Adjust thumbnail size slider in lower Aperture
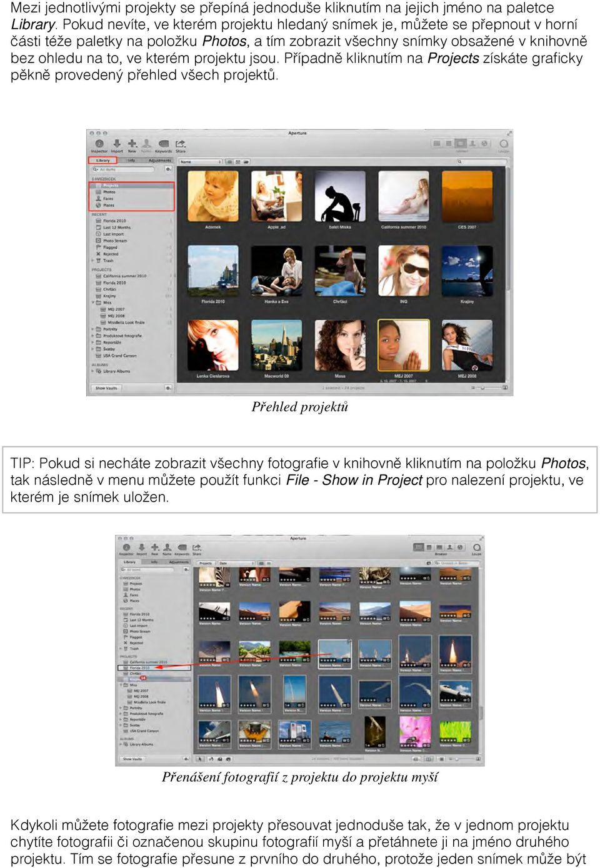600x868 pixels. [464, 759]
